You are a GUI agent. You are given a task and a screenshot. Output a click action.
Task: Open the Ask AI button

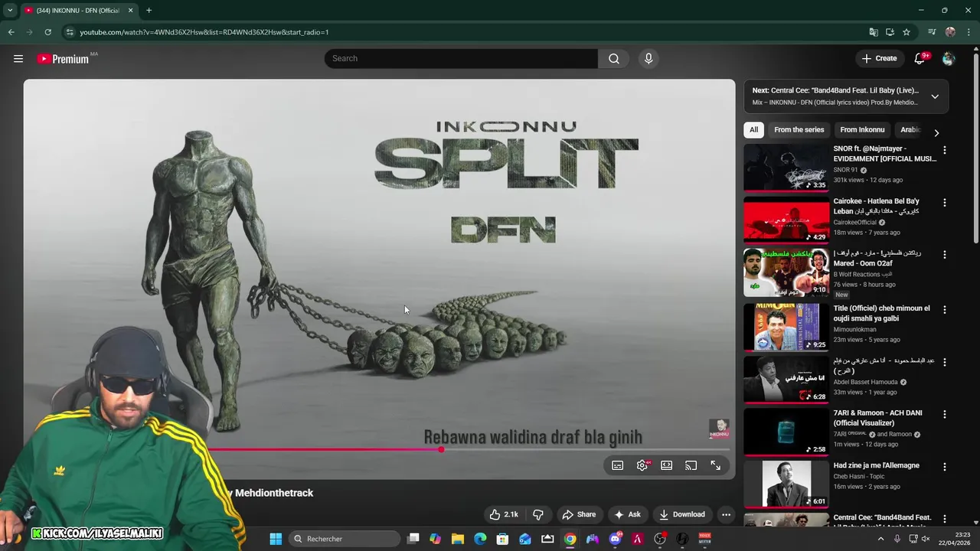627,514
